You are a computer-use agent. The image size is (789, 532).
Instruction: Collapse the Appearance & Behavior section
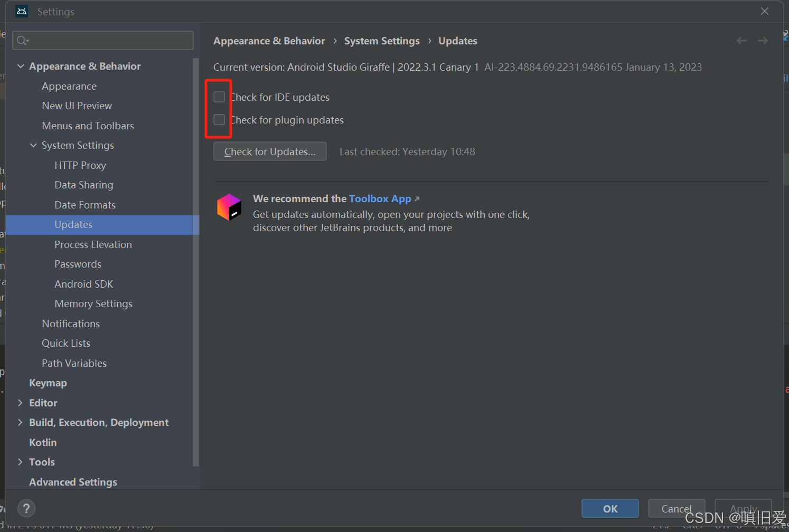click(x=21, y=66)
